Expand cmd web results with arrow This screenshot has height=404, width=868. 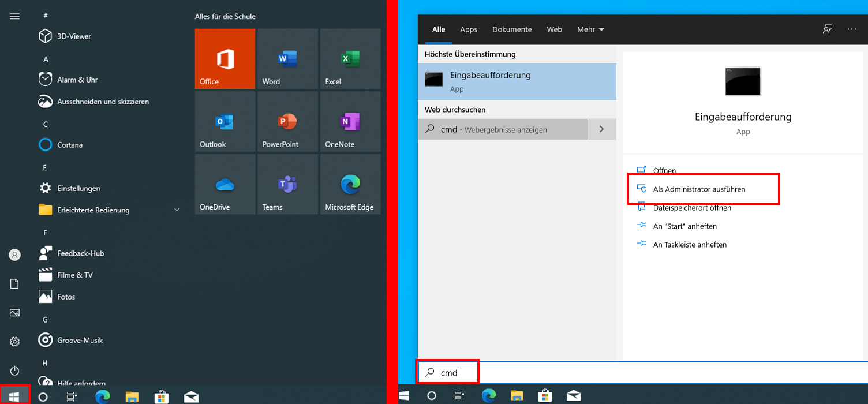[x=601, y=129]
